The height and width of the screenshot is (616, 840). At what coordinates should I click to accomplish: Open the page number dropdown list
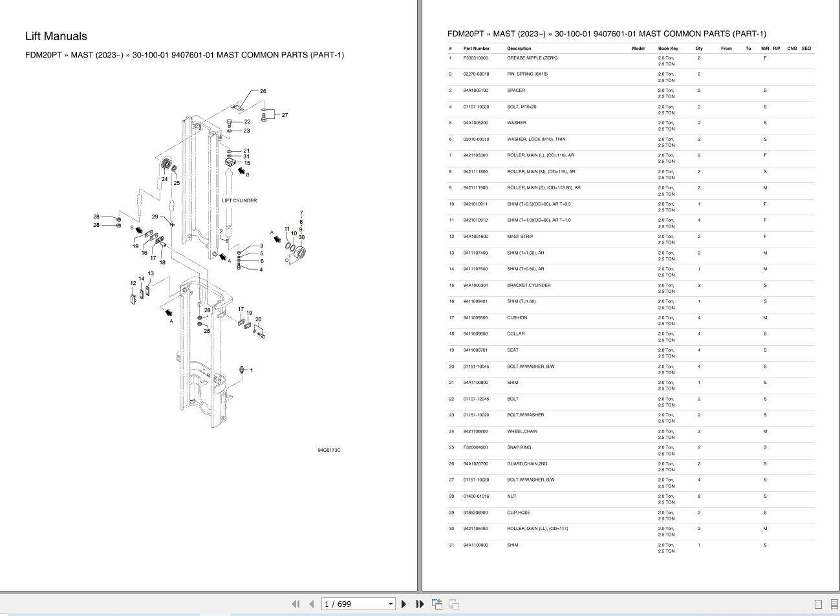click(391, 604)
